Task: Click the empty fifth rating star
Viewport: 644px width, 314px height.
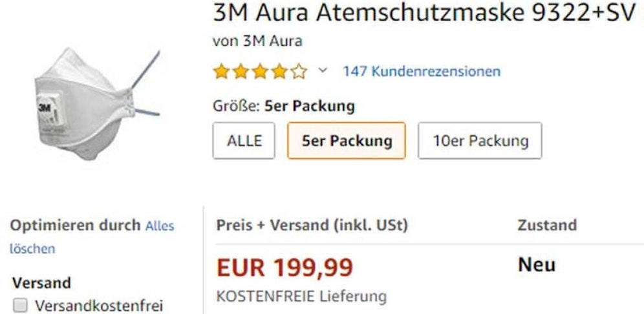Action: point(299,71)
